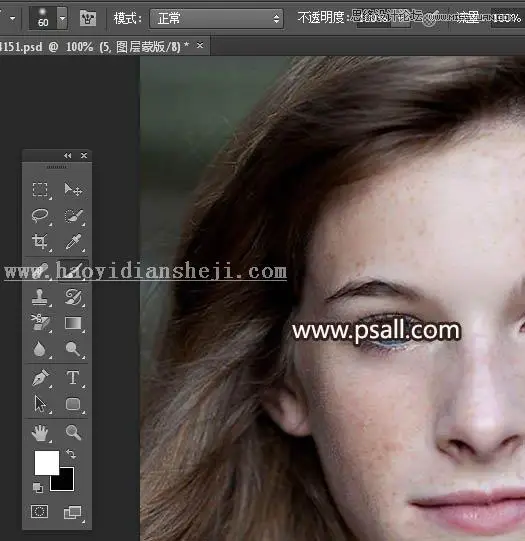Image resolution: width=525 pixels, height=541 pixels.
Task: Select the Eyedropper tool
Action: [73, 241]
